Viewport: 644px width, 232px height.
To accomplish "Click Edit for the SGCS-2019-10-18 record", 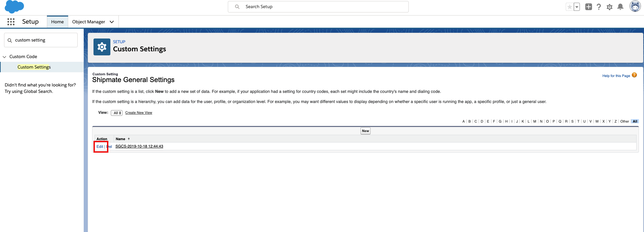I will pyautogui.click(x=100, y=147).
